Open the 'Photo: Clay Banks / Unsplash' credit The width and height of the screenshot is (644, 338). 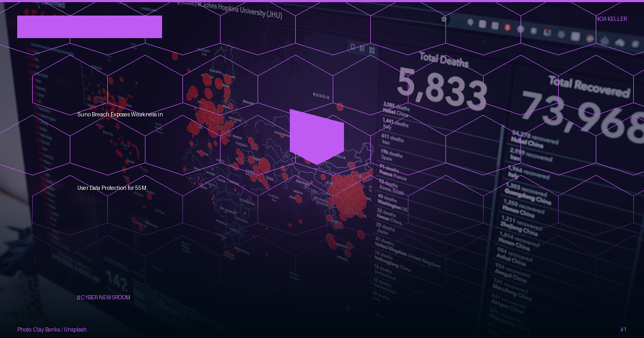pos(52,329)
